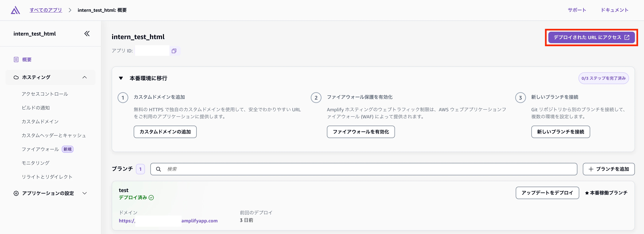Screen dimensions: 644x234
Task: Collapse the sidebar using the double-chevron
Action: [87, 33]
